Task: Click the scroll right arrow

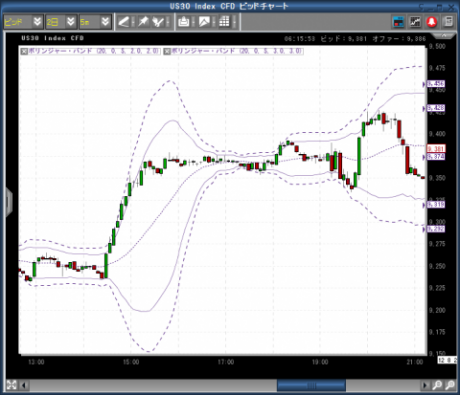Action: click(x=425, y=386)
